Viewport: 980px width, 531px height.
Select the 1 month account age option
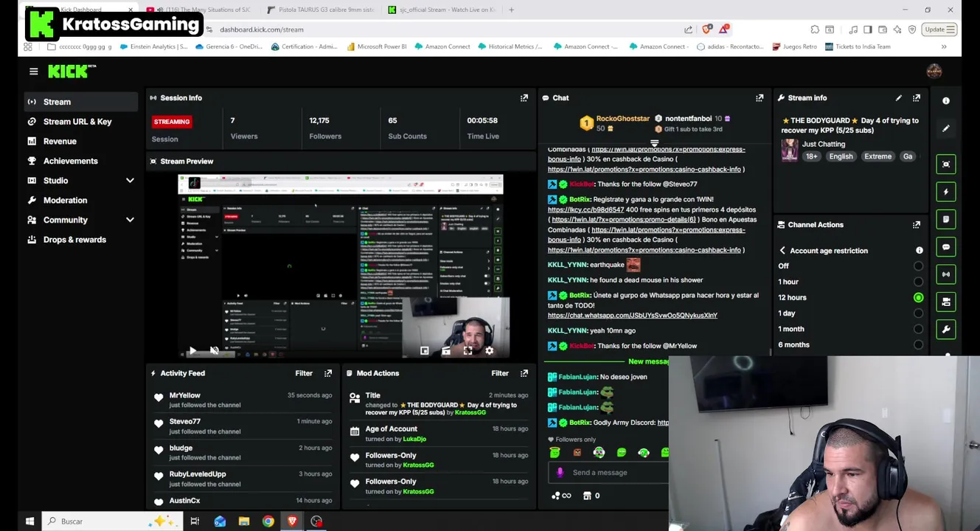[918, 329]
